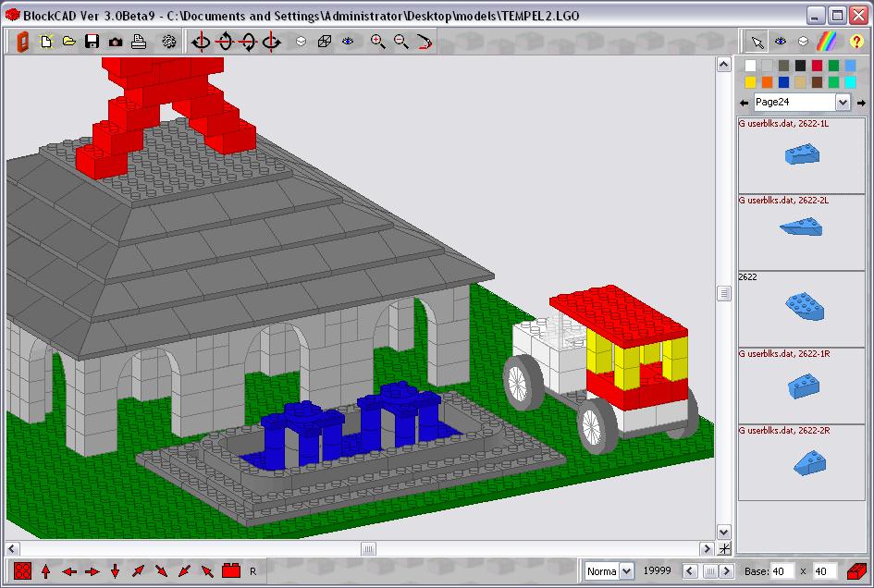Take a snapshot with the camera icon
This screenshot has height=588, width=874.
116,42
